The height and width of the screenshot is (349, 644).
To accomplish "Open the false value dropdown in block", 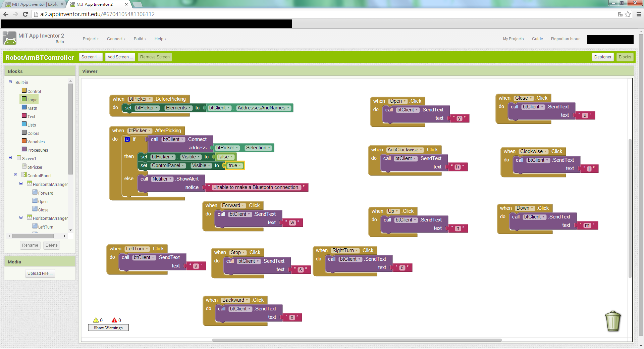I will [231, 157].
